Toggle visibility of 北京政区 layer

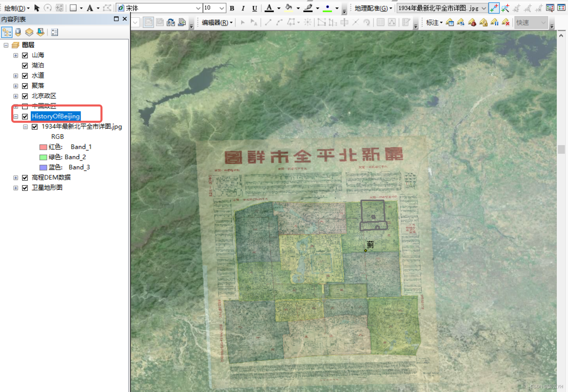tap(25, 96)
